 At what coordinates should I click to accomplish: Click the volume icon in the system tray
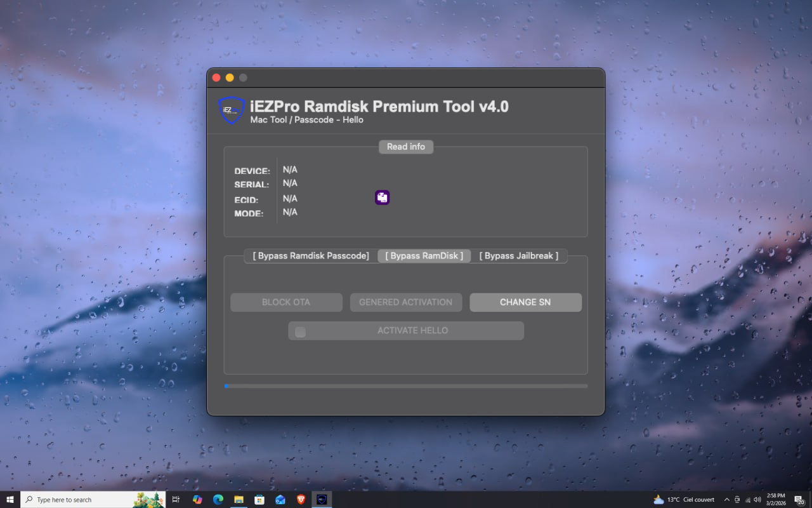click(x=757, y=499)
